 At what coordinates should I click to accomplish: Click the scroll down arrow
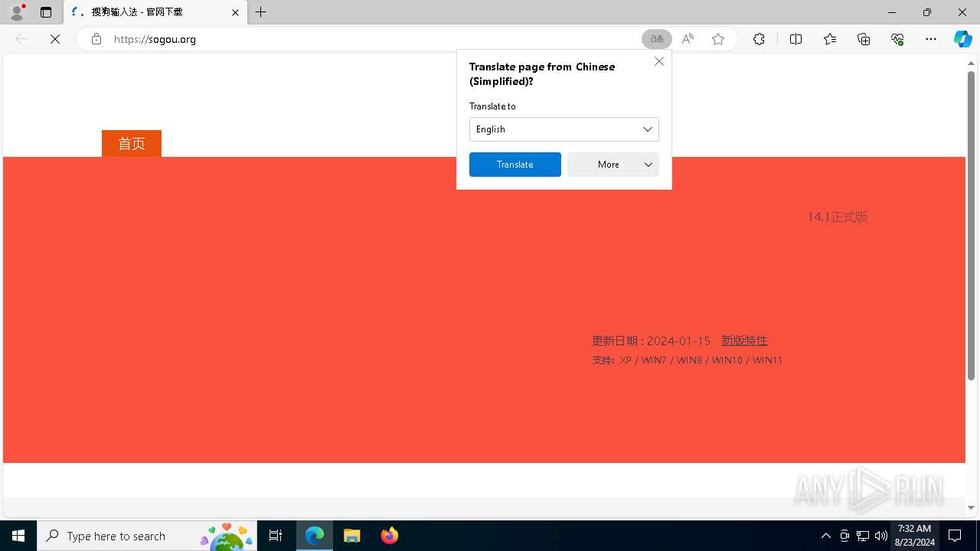click(x=971, y=507)
